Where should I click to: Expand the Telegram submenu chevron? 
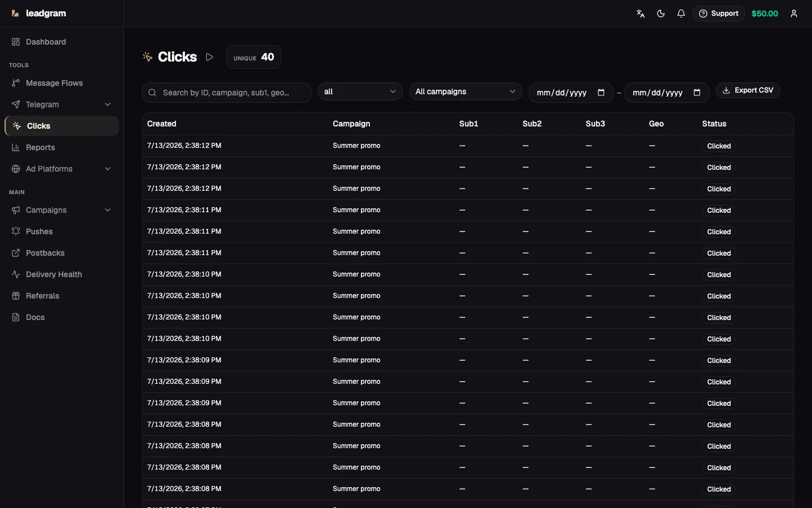point(108,104)
